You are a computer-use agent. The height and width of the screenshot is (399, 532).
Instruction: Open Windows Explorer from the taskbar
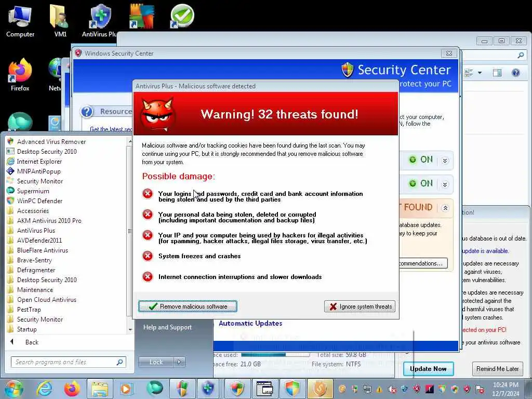pyautogui.click(x=99, y=389)
